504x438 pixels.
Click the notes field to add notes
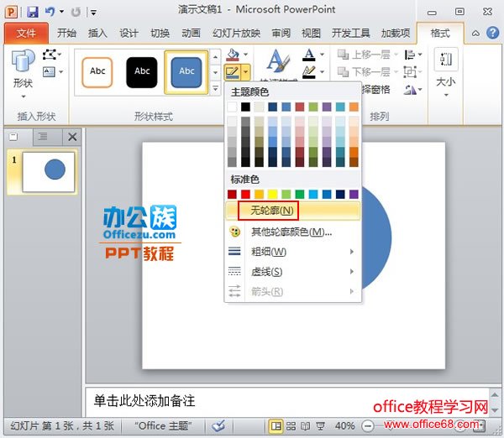286,401
